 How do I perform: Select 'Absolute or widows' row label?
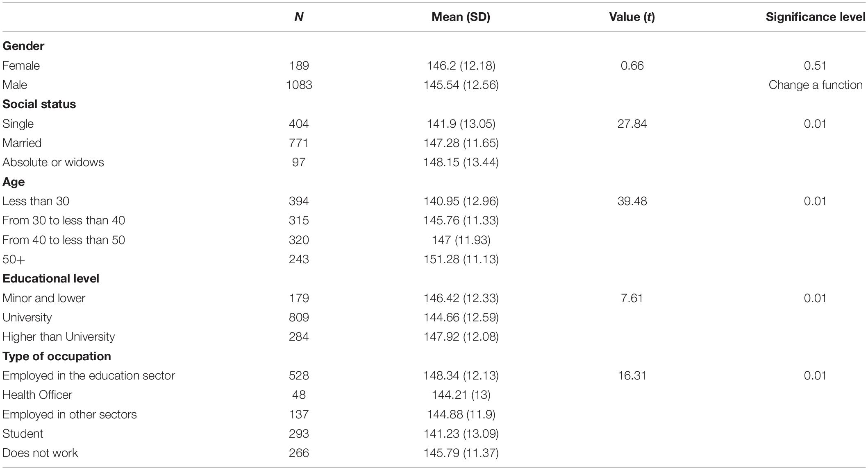(x=53, y=162)
